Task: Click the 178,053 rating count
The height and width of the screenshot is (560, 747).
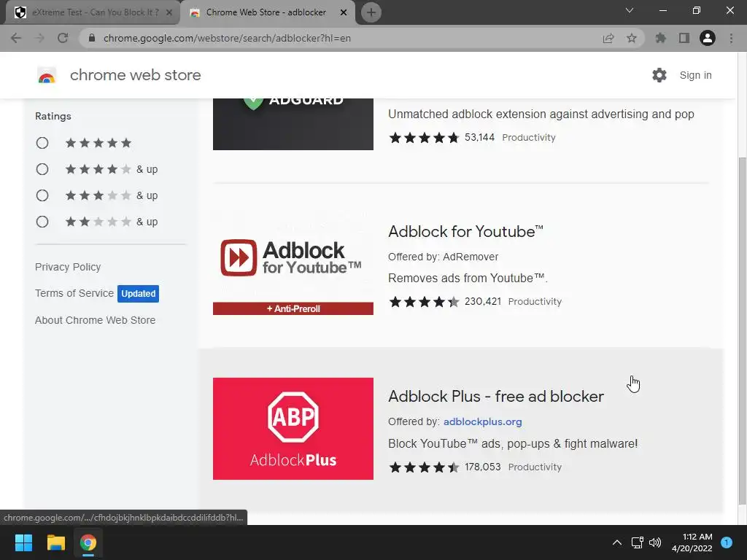Action: (x=483, y=467)
